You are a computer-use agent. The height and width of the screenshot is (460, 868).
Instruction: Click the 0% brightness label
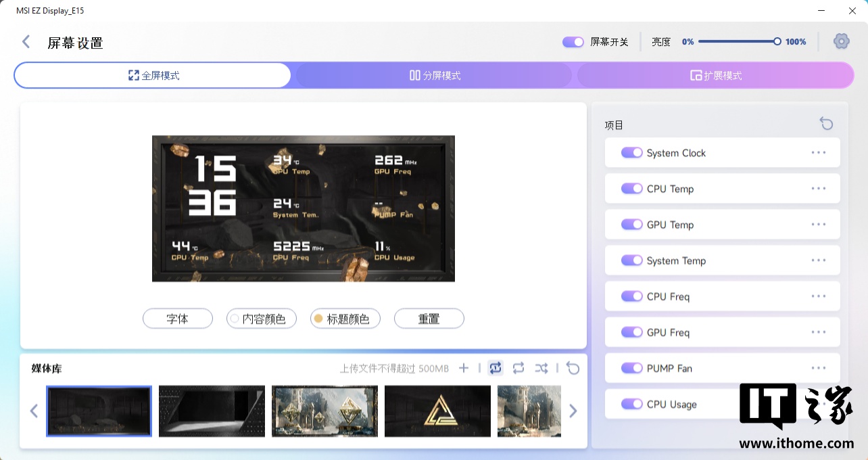pyautogui.click(x=688, y=42)
